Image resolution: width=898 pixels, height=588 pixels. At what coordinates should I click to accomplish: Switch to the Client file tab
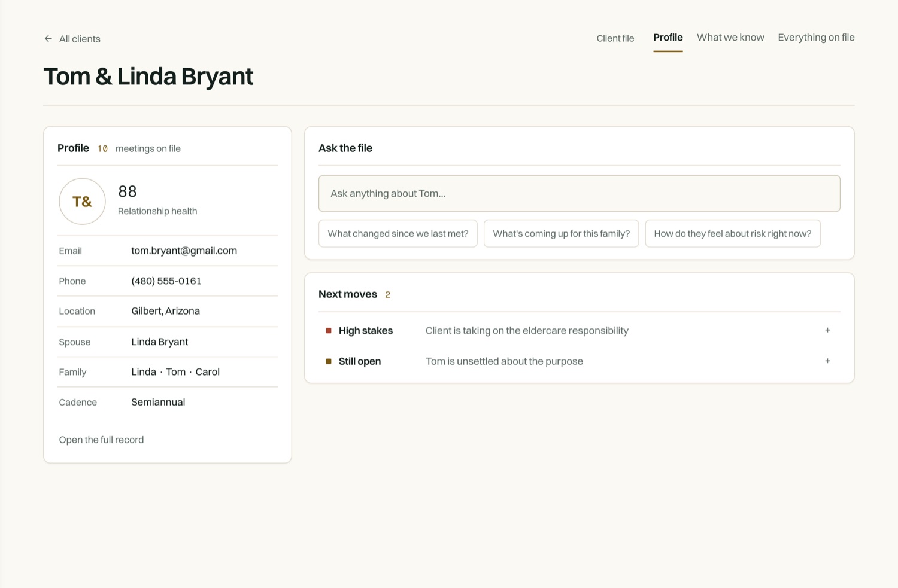click(615, 38)
